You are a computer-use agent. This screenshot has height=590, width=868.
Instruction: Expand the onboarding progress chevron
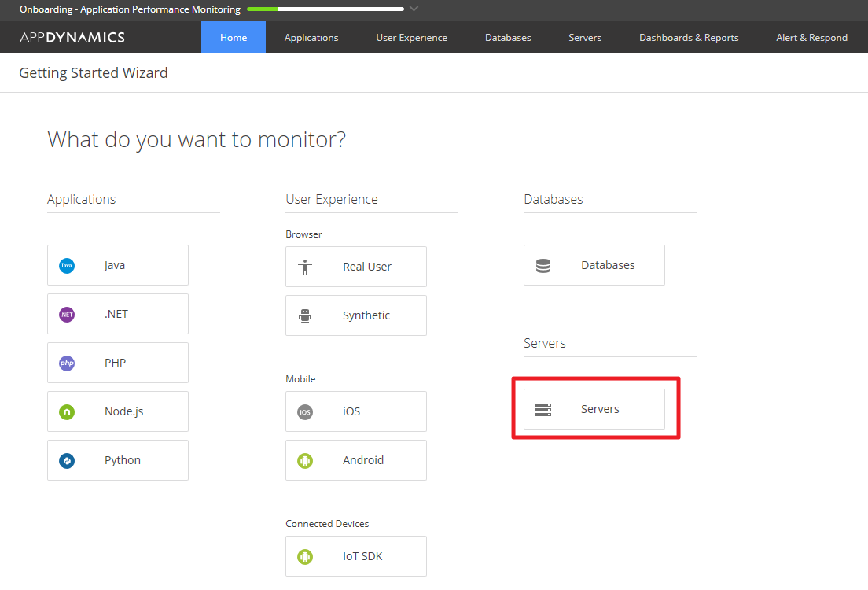coord(414,9)
